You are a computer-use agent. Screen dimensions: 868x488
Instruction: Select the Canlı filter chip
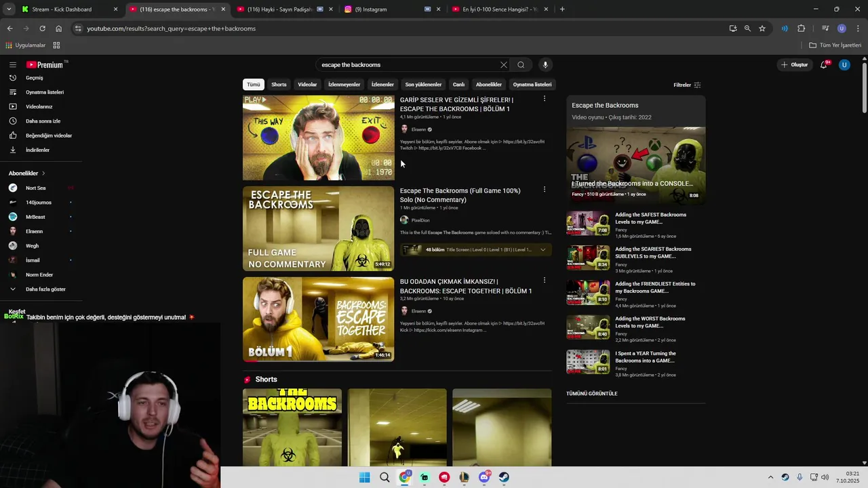point(459,85)
